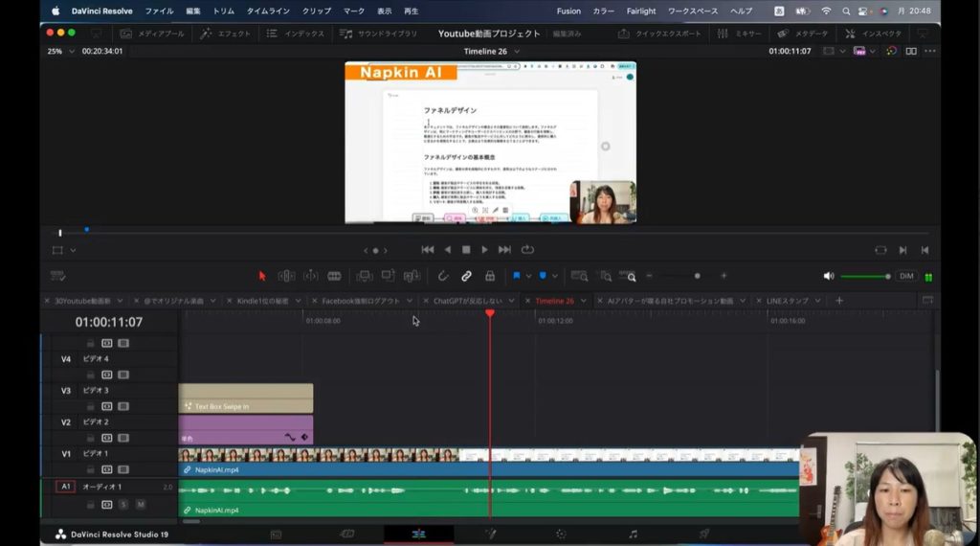Activate the blade edit mode tool
980x546 pixels.
(x=334, y=276)
